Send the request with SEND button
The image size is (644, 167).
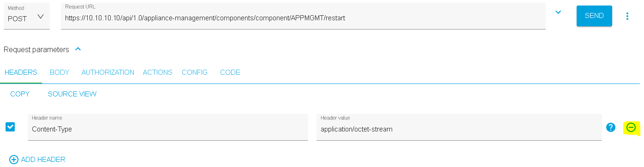point(594,16)
